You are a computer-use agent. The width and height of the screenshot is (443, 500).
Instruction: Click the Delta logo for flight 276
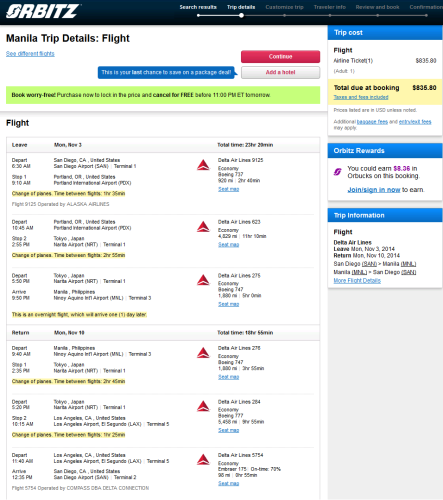[203, 353]
